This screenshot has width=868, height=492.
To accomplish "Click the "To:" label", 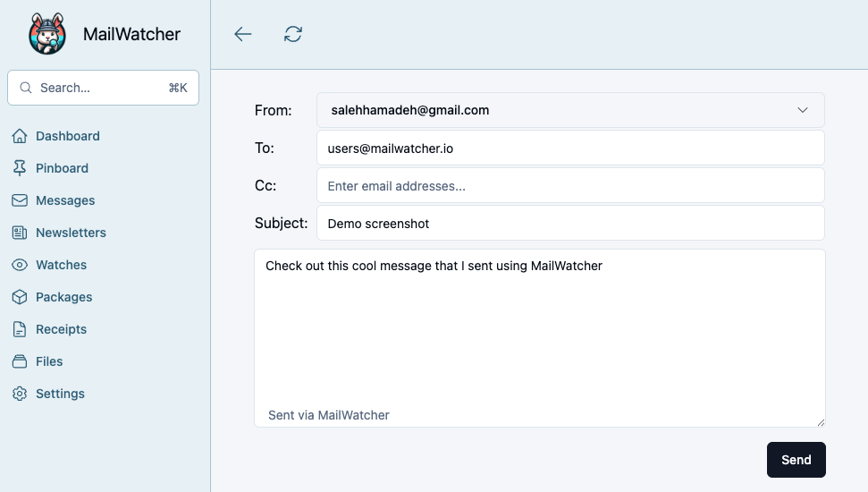I will (x=264, y=148).
